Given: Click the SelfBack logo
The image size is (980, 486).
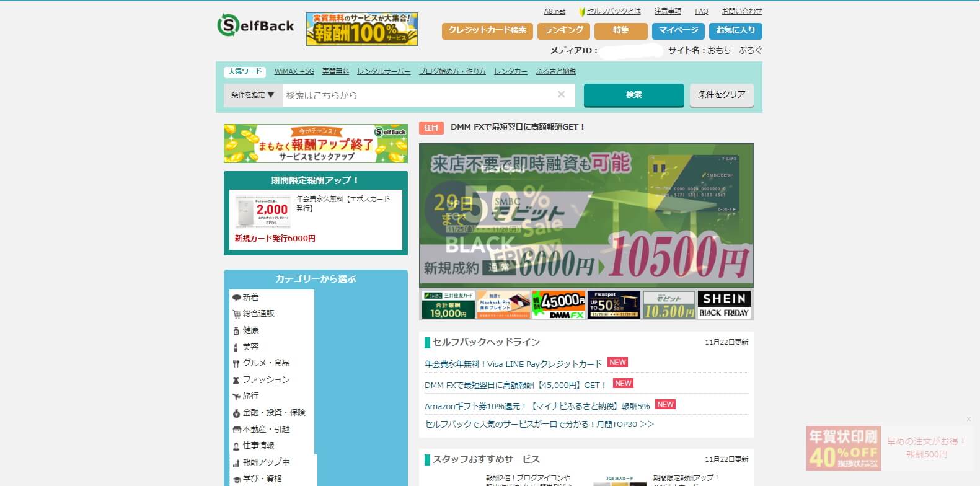Looking at the screenshot, I should [x=255, y=26].
